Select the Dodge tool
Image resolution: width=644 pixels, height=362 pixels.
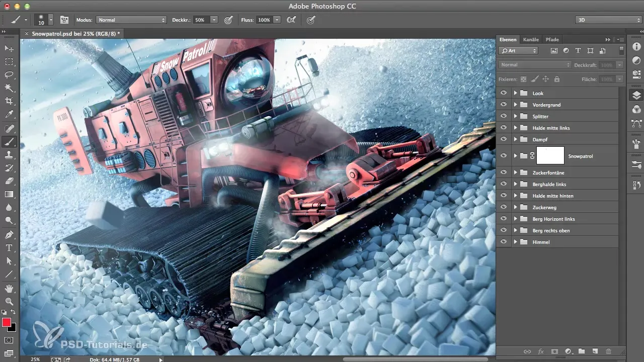9,220
